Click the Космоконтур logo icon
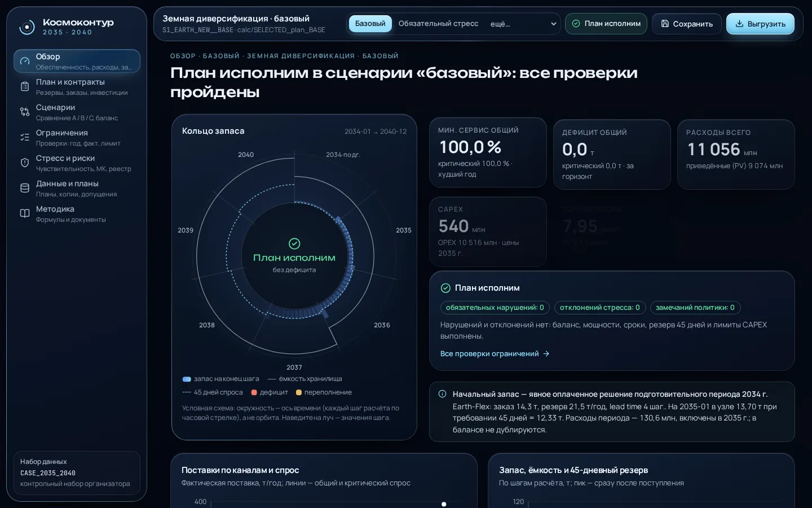This screenshot has width=812, height=508. pyautogui.click(x=27, y=27)
